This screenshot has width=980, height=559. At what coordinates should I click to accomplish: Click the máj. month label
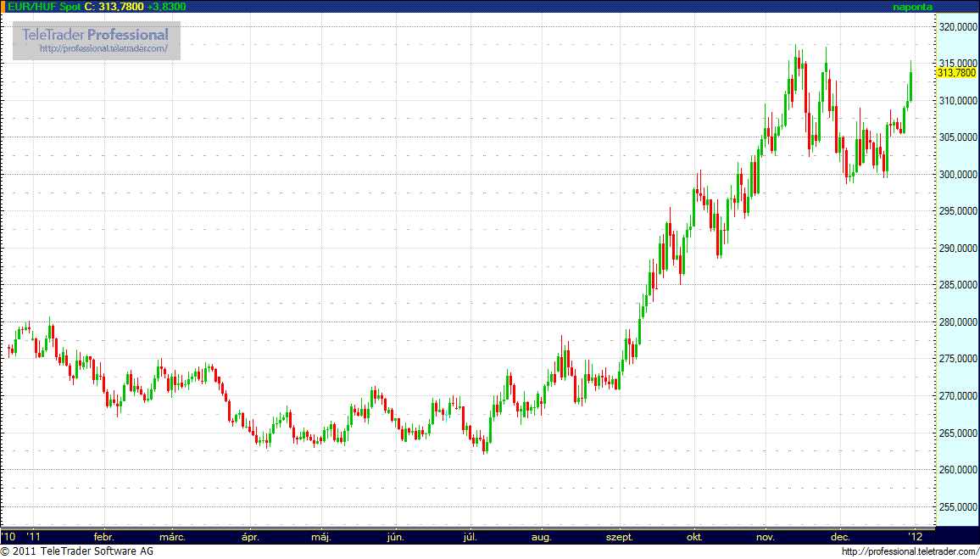321,537
